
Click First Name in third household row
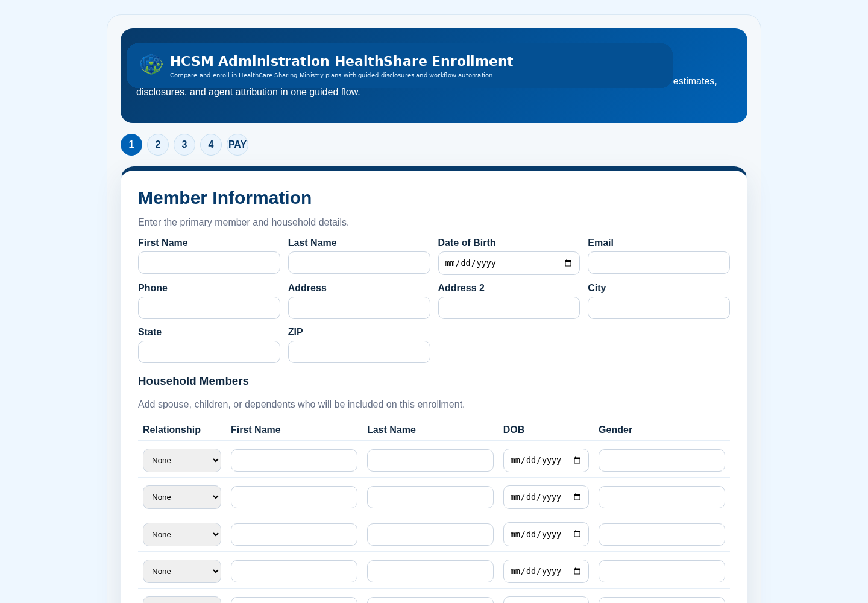click(x=294, y=535)
